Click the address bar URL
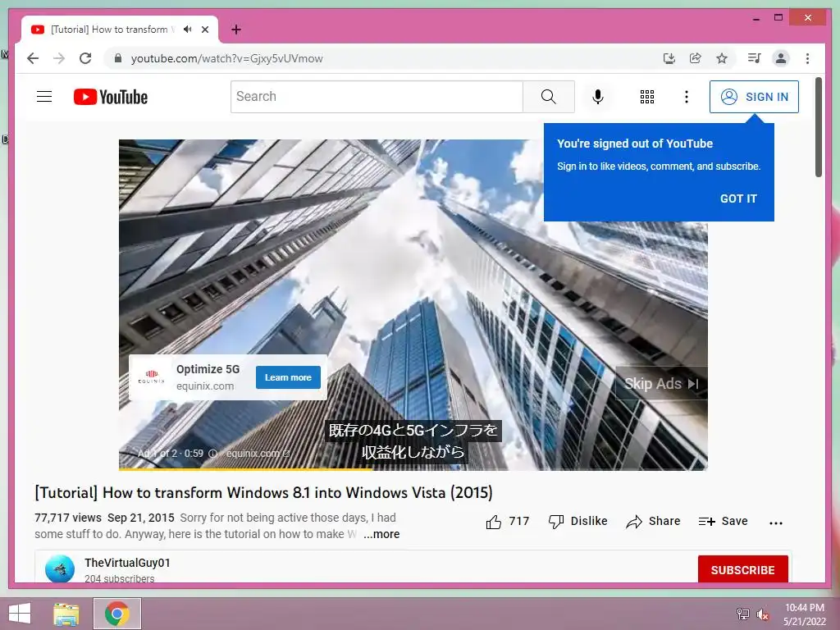Image resolution: width=840 pixels, height=630 pixels. point(226,58)
